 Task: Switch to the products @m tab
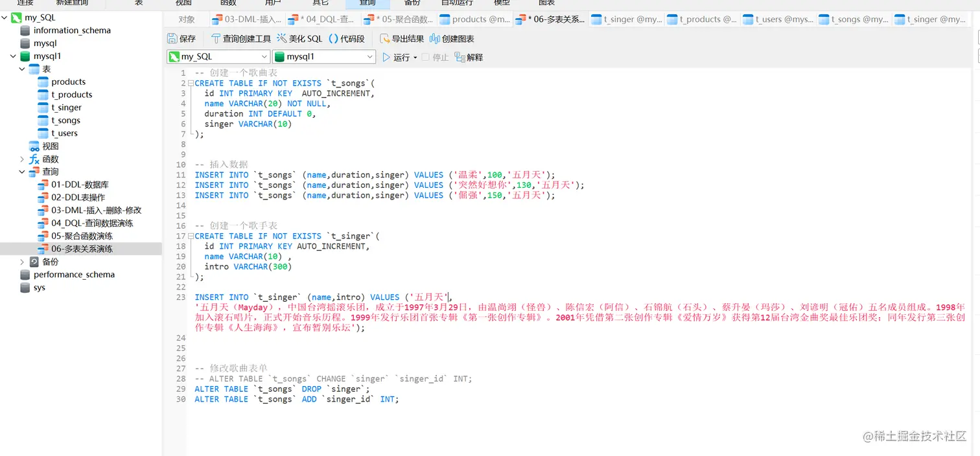(x=475, y=19)
